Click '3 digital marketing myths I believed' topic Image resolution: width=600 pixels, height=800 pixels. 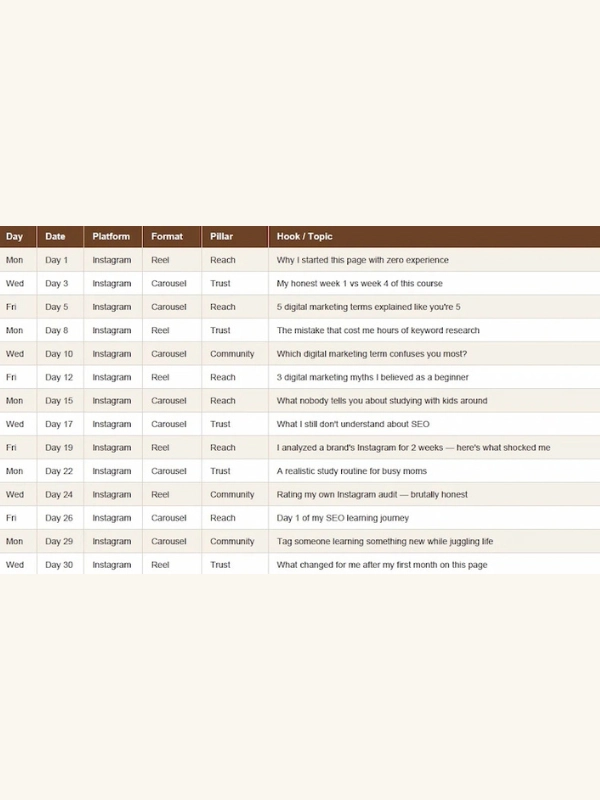pos(372,377)
